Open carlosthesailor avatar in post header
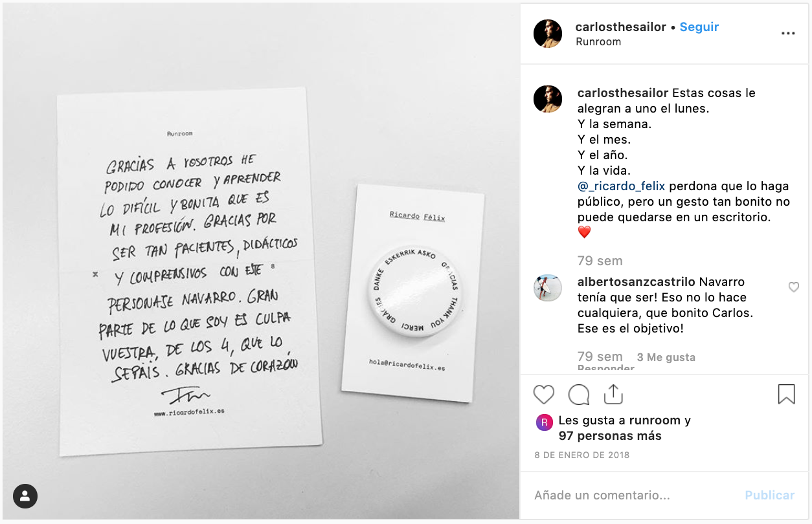Viewport: 812px width, 524px height. click(548, 34)
